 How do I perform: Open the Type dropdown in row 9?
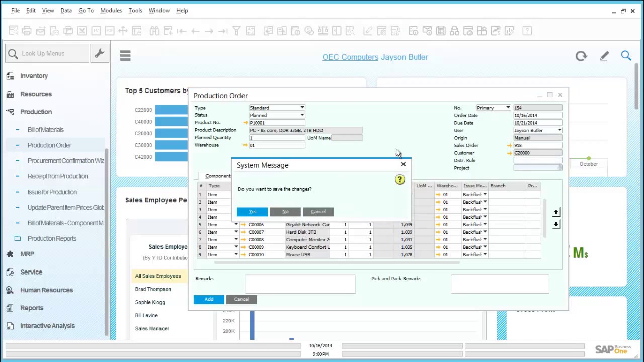point(236,254)
